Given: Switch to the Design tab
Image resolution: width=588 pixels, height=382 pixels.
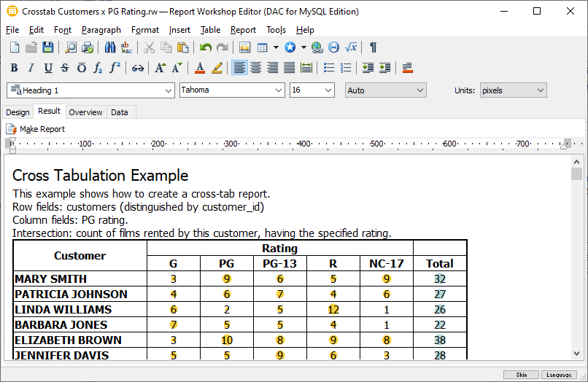Looking at the screenshot, I should [18, 112].
